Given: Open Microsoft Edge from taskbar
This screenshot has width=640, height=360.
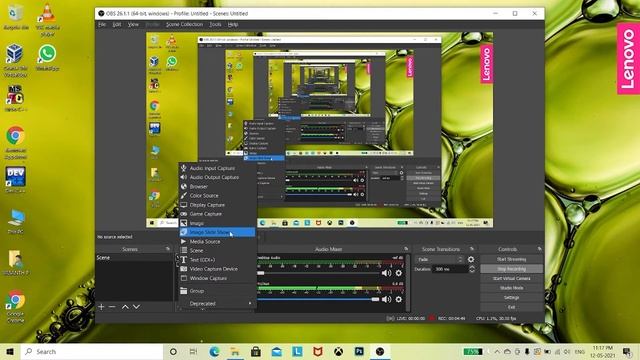Looking at the screenshot, I should pyautogui.click(x=214, y=351).
